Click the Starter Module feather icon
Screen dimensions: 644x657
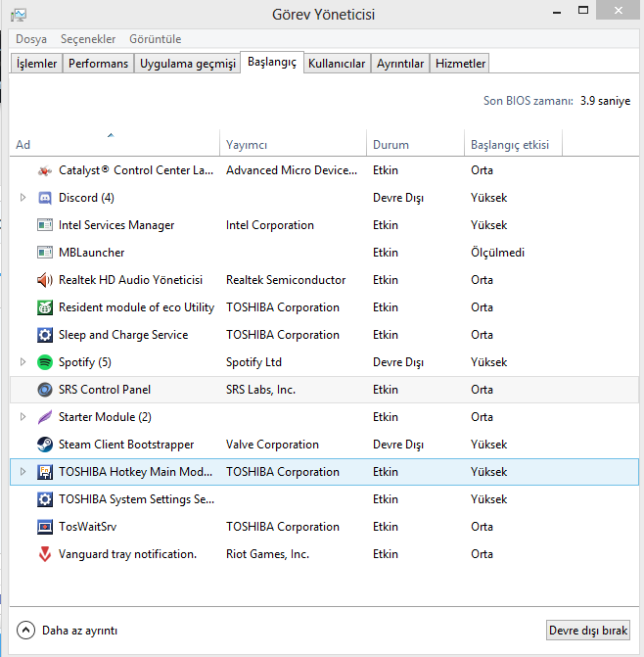coord(44,417)
